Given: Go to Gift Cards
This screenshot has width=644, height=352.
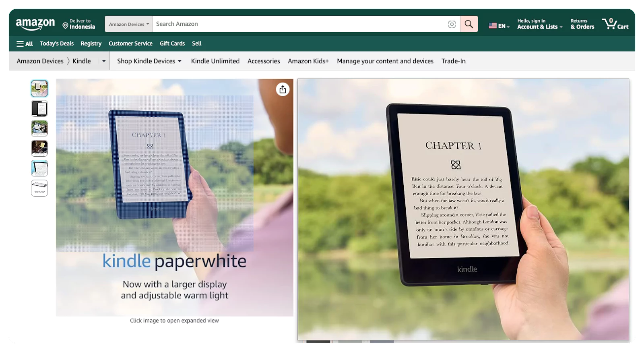Looking at the screenshot, I should [172, 43].
